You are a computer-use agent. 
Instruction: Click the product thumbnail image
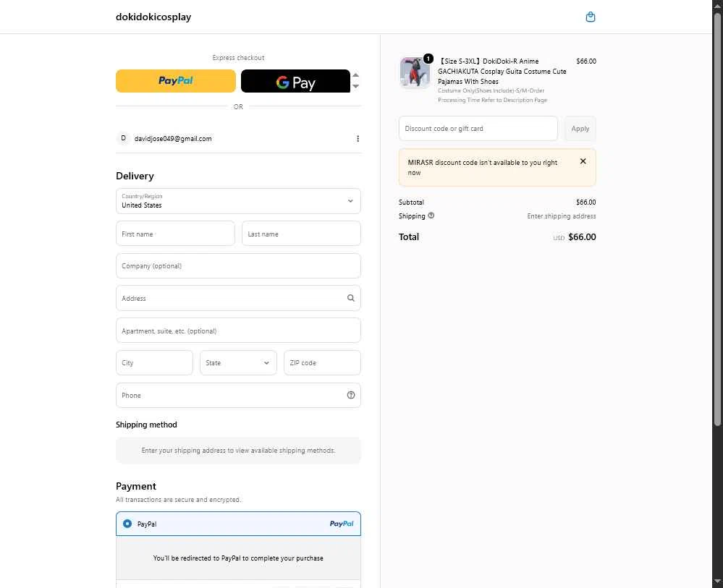point(415,72)
